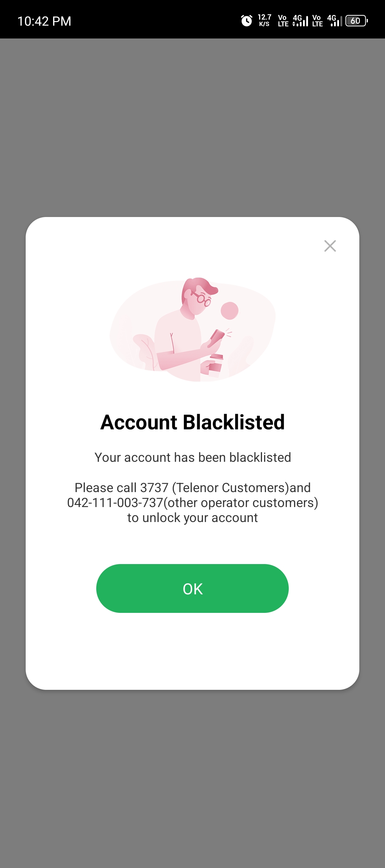Tap 'Your account has been blacklisted' text
385x868 pixels.
192,458
